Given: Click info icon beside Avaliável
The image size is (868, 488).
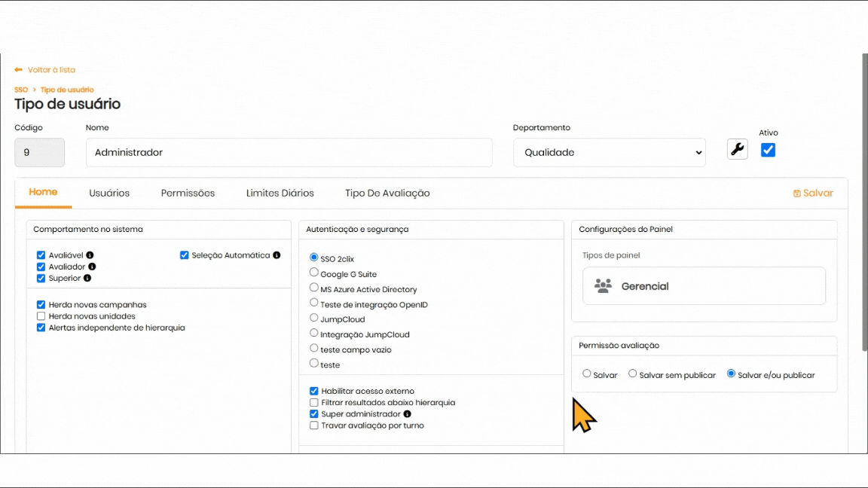Looking at the screenshot, I should 90,255.
